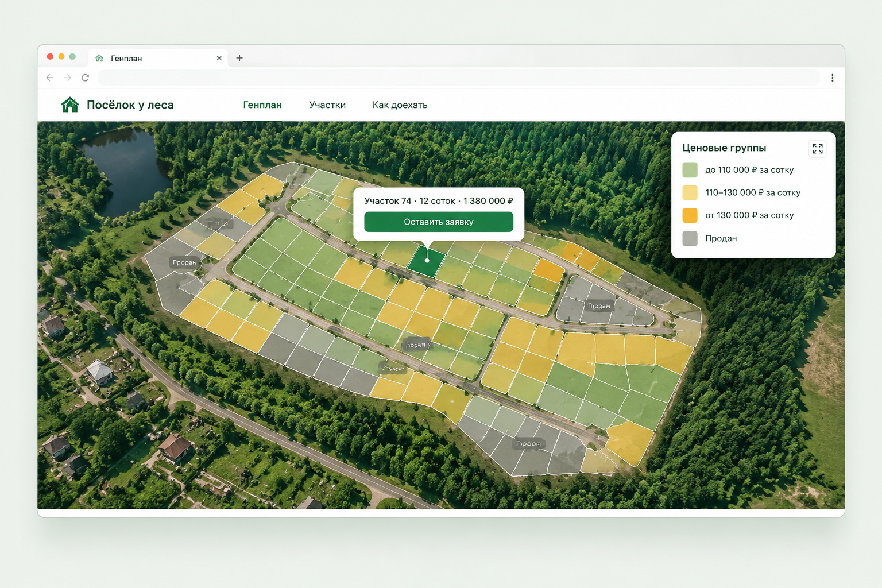Click the 'от 130 000 ₽ за сотку' label
This screenshot has width=882, height=588.
tap(749, 215)
